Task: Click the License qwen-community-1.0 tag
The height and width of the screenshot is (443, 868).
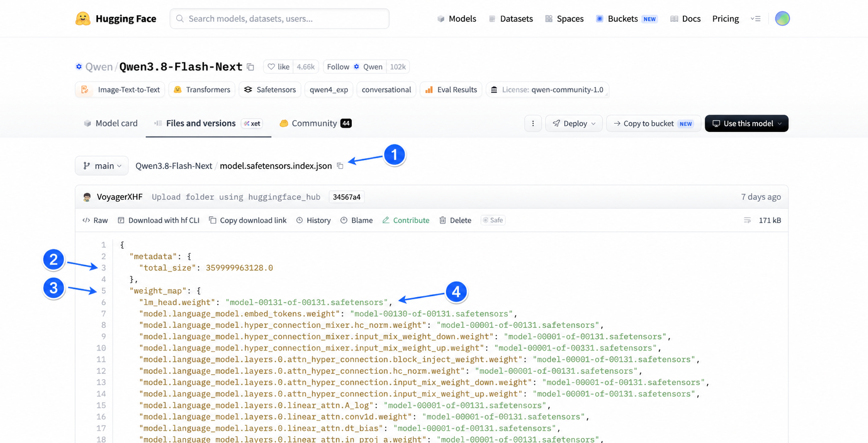Action: 547,90
